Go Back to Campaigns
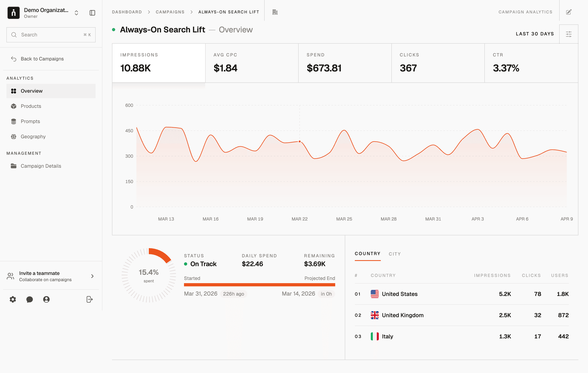 [x=42, y=59]
